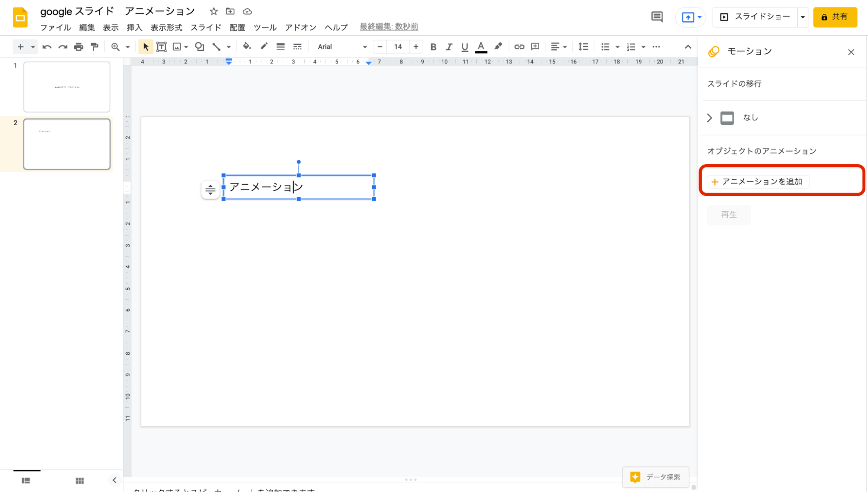Open the アドオン menu

[x=300, y=27]
